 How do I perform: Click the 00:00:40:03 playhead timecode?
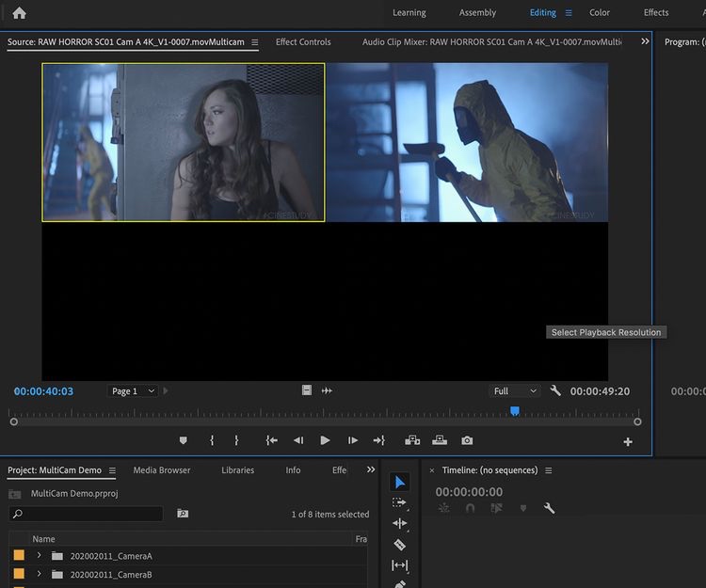point(43,391)
